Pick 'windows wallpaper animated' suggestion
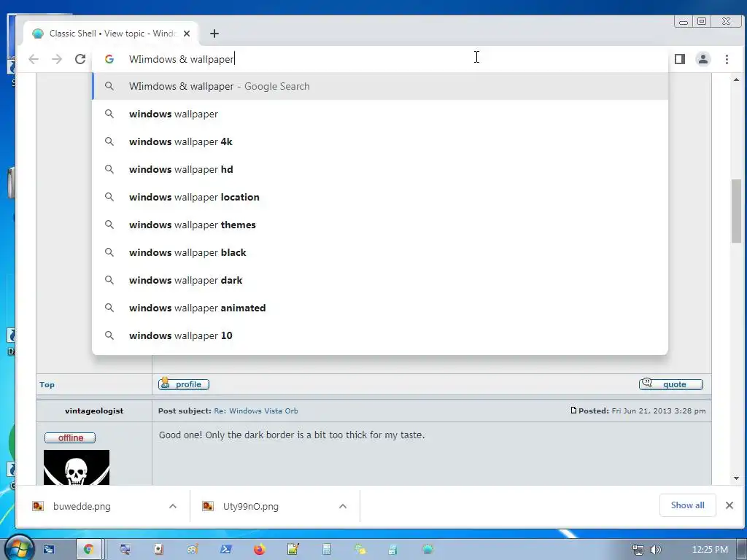Viewport: 747px width, 560px height. tap(380, 308)
